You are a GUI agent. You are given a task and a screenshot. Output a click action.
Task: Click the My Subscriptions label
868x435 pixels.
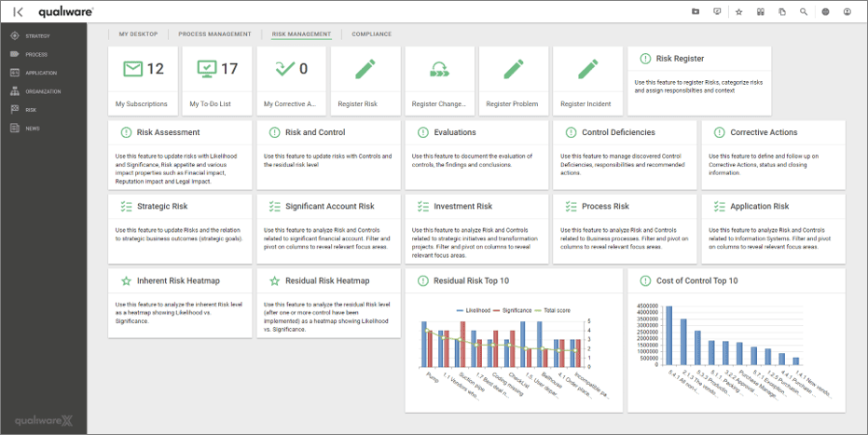141,104
